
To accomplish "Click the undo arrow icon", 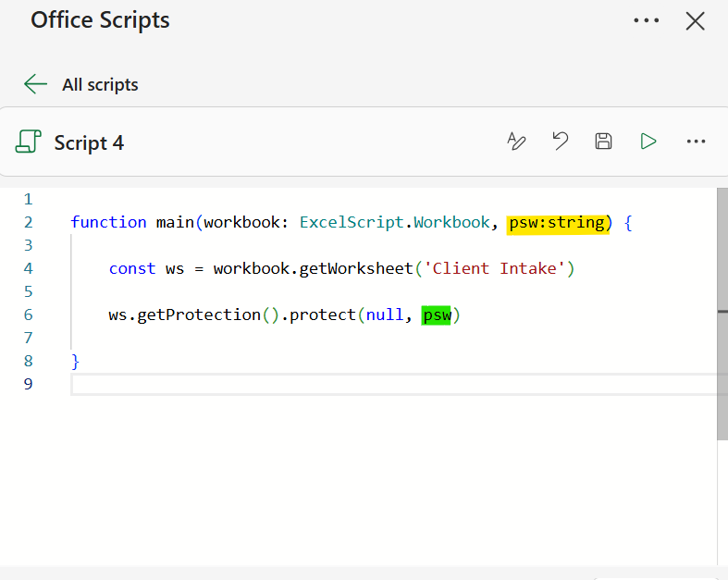I will pos(561,142).
